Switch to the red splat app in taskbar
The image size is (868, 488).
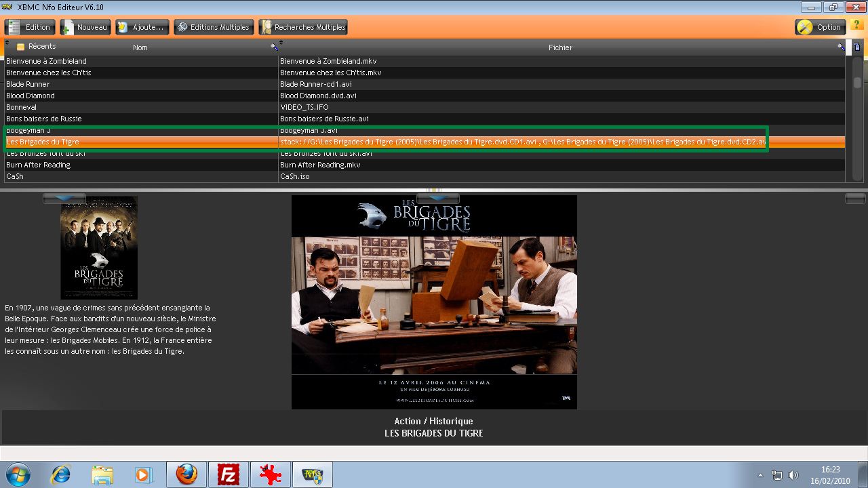[271, 474]
